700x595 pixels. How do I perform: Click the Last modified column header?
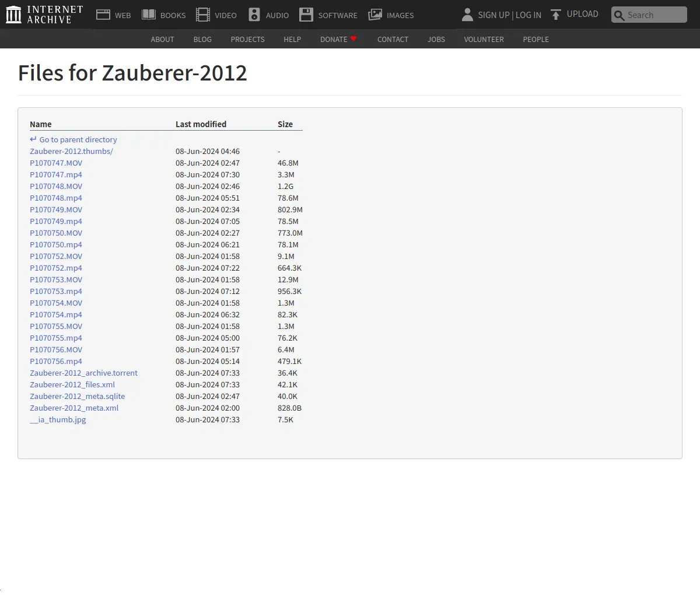(x=201, y=124)
